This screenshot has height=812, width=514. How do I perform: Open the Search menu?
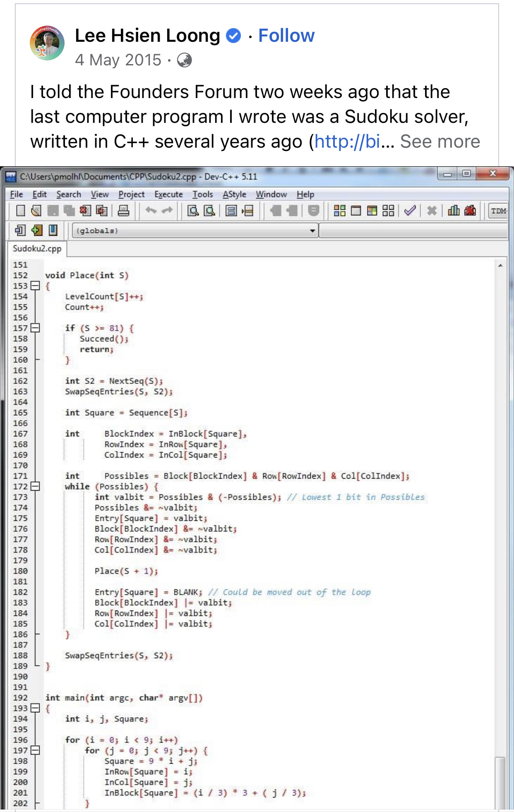pos(69,194)
